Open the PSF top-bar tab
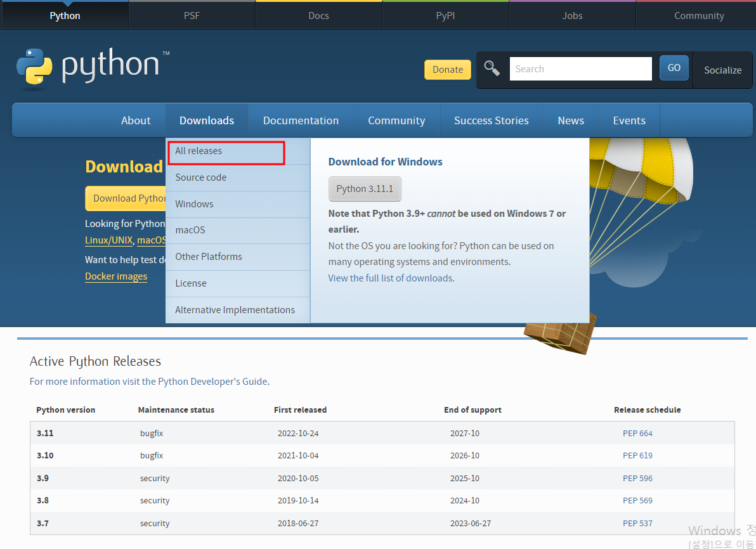The width and height of the screenshot is (756, 549). 192,15
